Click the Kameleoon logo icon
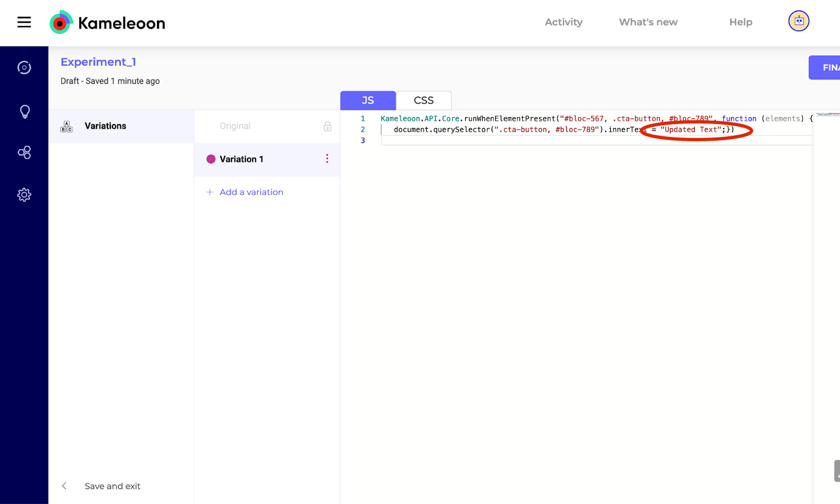The height and width of the screenshot is (504, 840). coord(61,23)
